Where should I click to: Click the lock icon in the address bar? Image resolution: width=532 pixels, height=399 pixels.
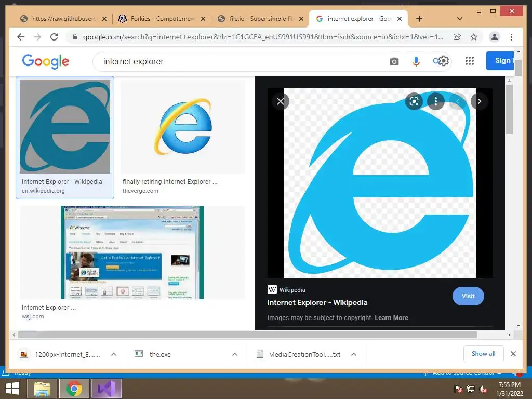click(75, 37)
